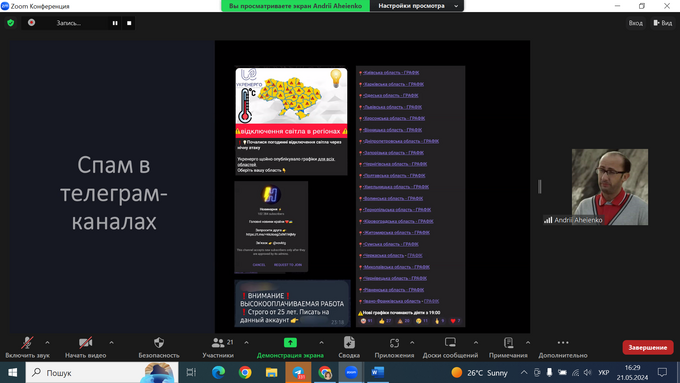Viewport: 680px width, 383px height.
Task: Pause the recording
Action: [115, 23]
